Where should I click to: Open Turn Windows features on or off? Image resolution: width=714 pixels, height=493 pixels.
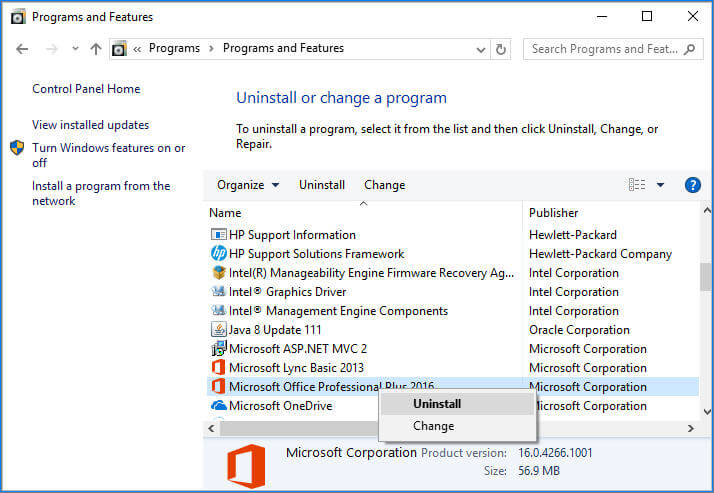coord(108,155)
